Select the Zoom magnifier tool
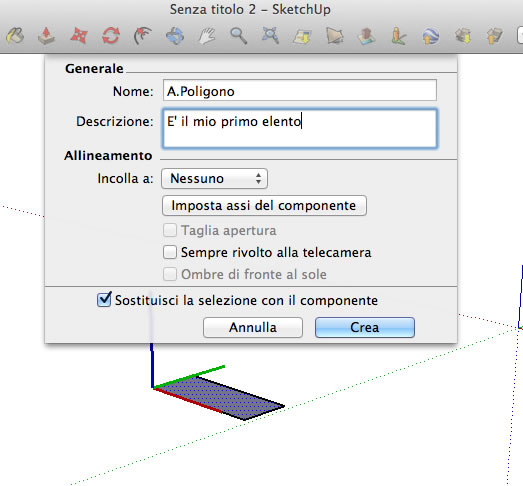Screen dimensions: 523x486 point(238,36)
